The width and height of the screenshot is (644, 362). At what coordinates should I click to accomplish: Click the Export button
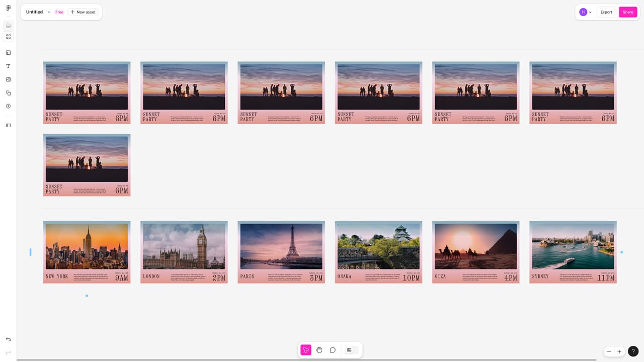606,12
